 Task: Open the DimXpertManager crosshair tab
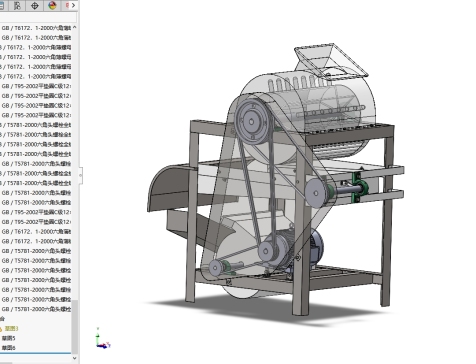tap(35, 5)
